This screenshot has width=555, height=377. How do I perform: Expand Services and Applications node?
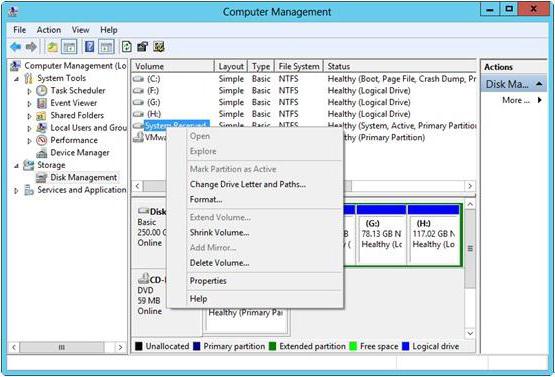click(x=16, y=190)
